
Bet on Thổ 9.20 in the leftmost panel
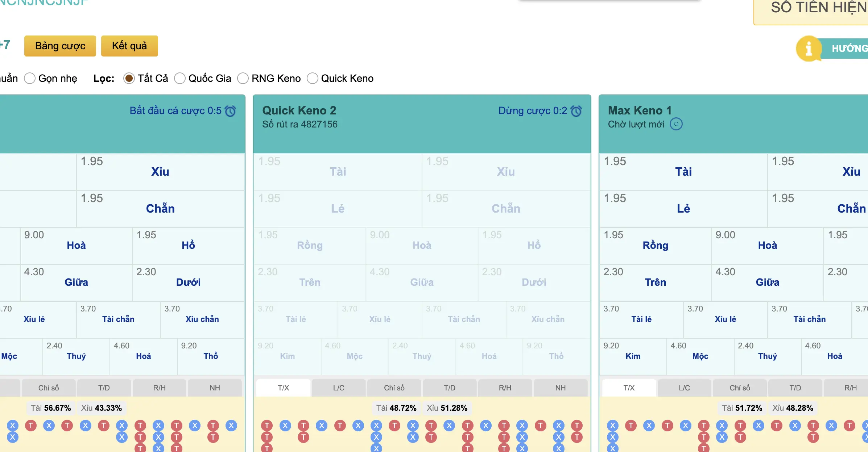(x=211, y=357)
